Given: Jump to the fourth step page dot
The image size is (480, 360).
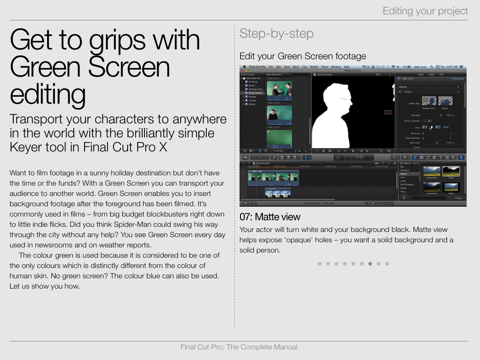Looking at the screenshot, I should [345, 264].
